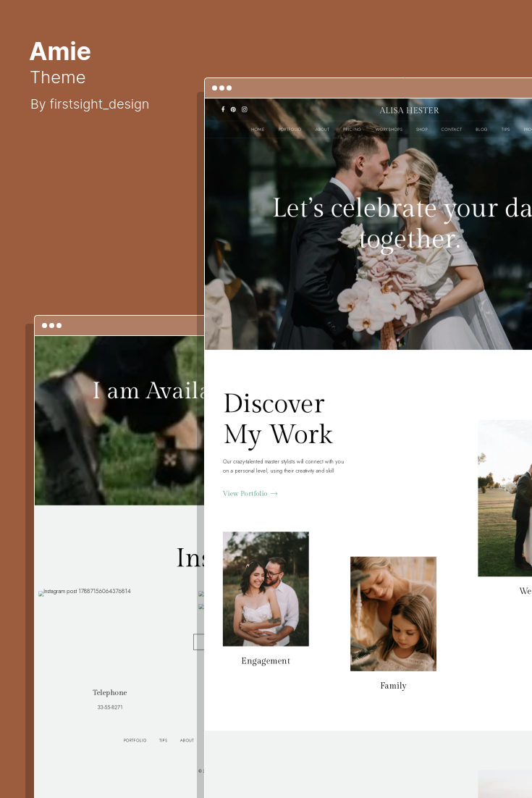Open ABOUT in the back window footer
This screenshot has width=532, height=798.
point(187,741)
